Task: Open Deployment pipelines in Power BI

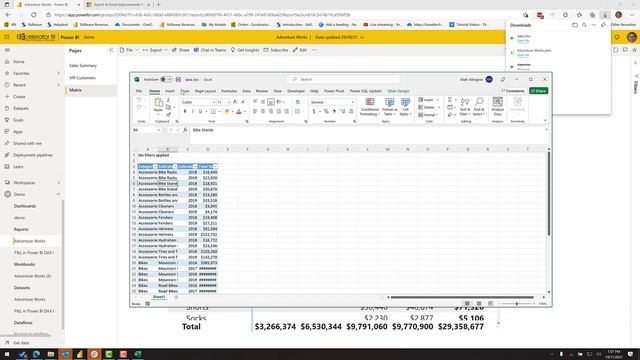Action: 33,155
